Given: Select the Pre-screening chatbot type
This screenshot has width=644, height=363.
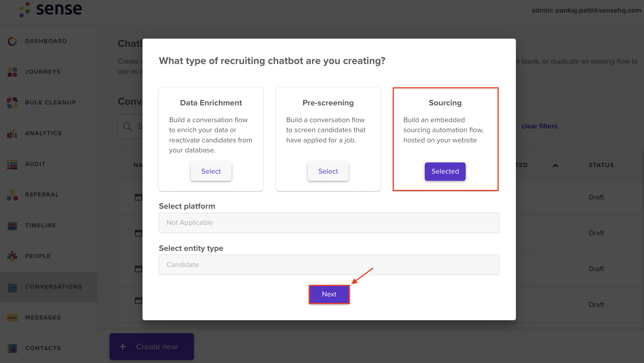Looking at the screenshot, I should click(x=328, y=171).
